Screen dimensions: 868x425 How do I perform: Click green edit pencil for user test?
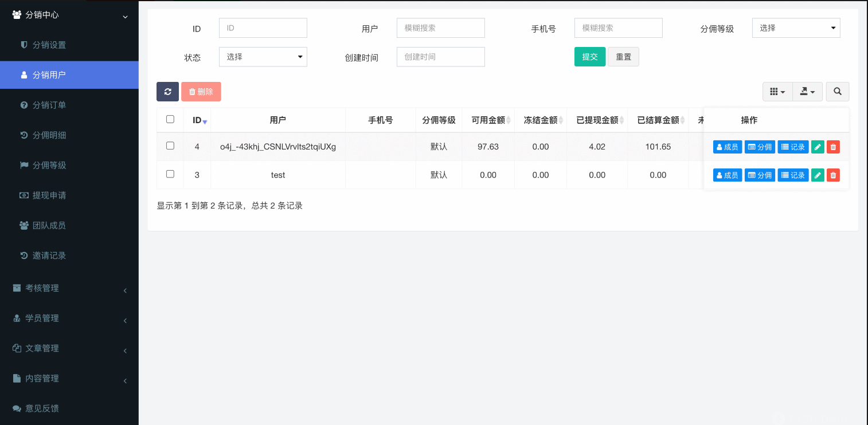pos(818,175)
